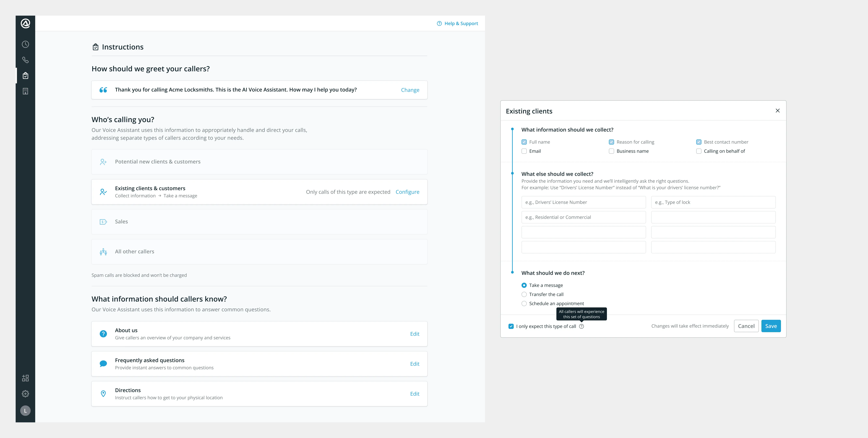Screen dimensions: 868x438
Task: Select the Potential new clients & customers row
Action: [259, 162]
